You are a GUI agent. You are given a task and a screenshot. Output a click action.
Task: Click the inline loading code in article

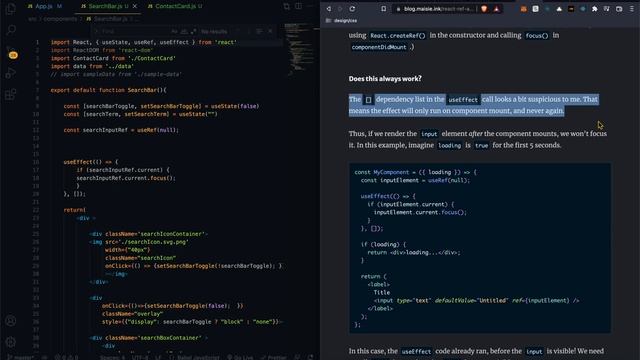[449, 145]
